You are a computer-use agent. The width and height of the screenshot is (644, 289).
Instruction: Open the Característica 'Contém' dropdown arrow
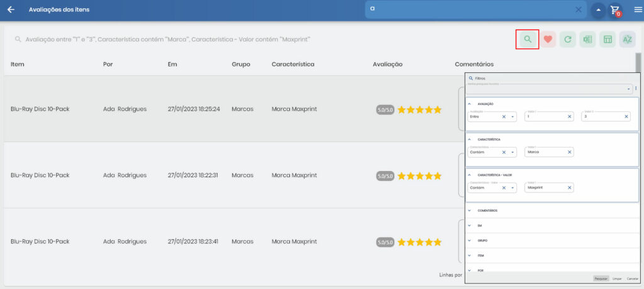[x=513, y=152]
